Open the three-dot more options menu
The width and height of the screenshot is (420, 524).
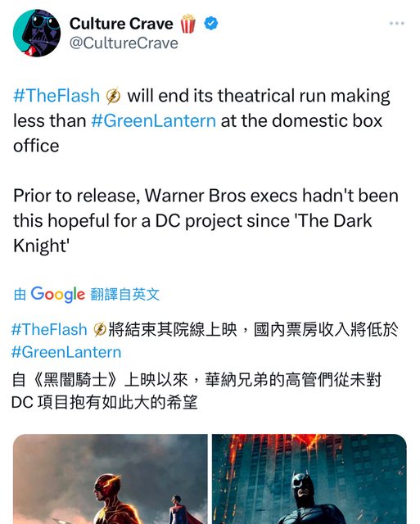(x=397, y=24)
